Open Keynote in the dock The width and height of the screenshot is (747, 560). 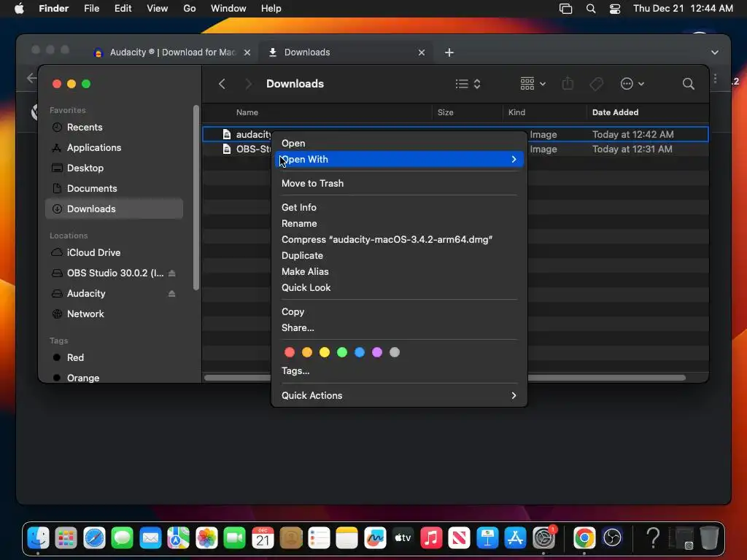click(x=487, y=538)
